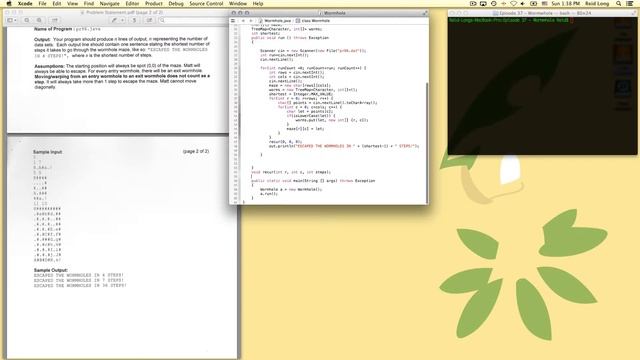Viewport: 640px width, 360px height.
Task: Open the Editor menu
Action: [132, 3]
